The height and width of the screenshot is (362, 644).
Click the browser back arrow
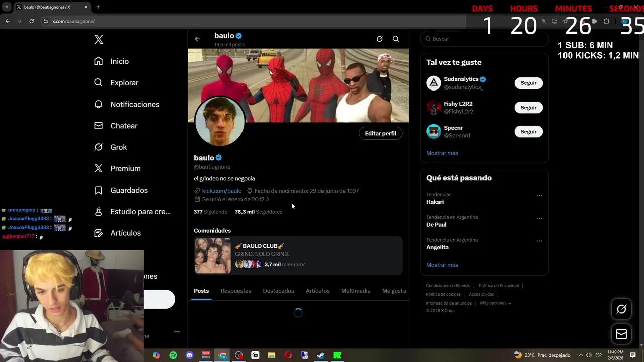[7, 21]
